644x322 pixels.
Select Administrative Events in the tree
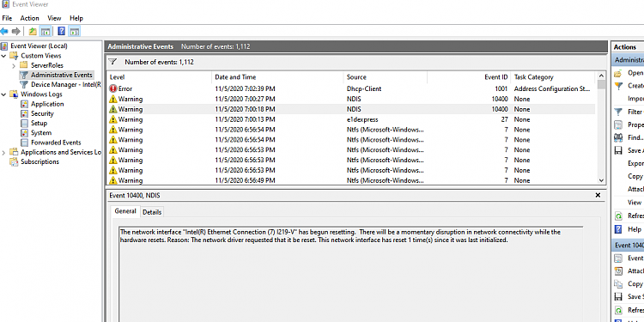point(62,75)
